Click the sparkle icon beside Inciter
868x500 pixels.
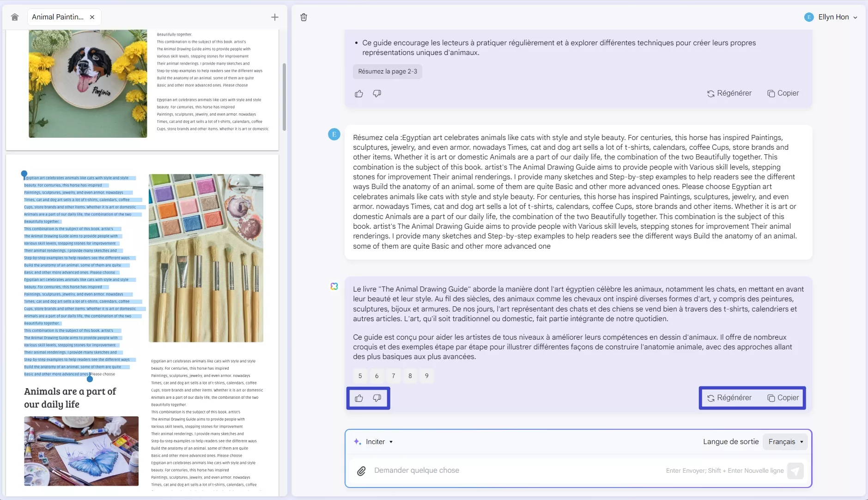coord(357,442)
